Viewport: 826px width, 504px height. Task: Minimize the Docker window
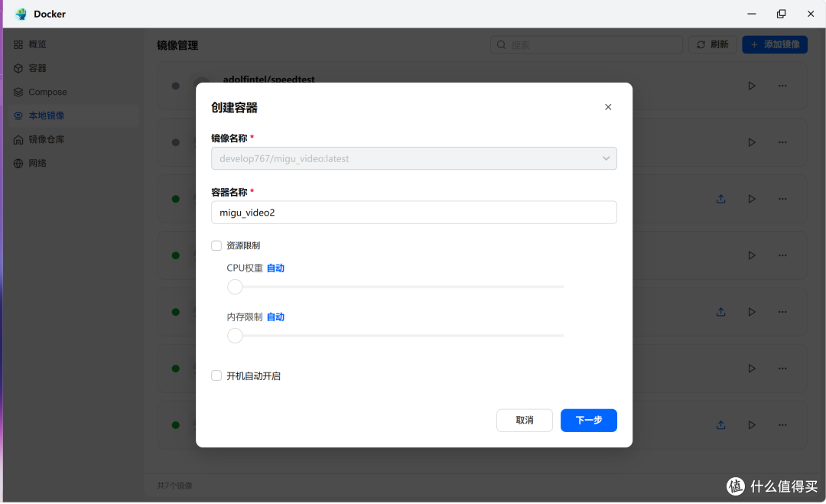(752, 14)
